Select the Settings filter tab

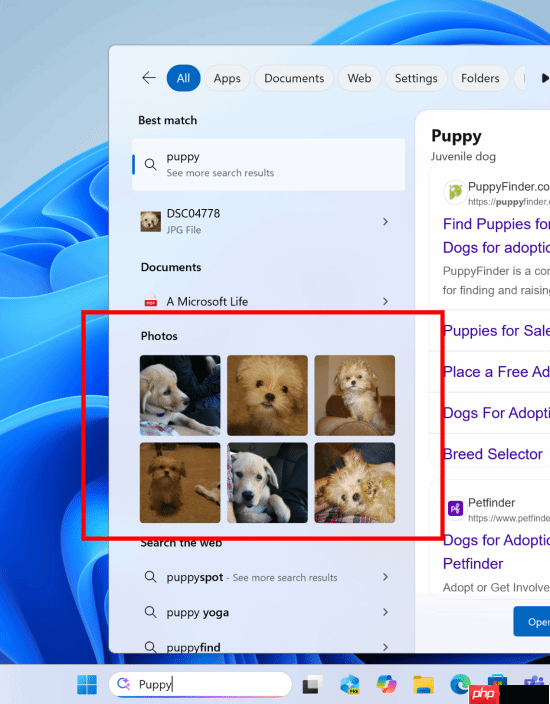point(416,78)
